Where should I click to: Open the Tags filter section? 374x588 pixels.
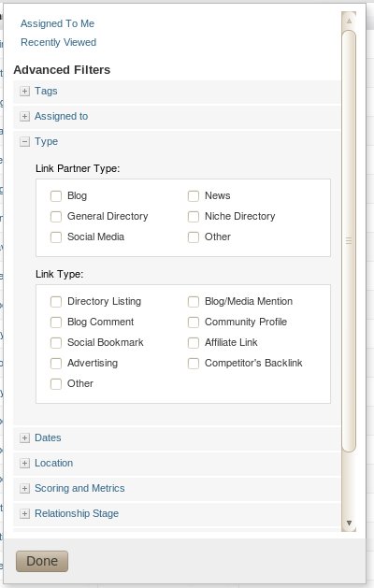click(x=46, y=91)
